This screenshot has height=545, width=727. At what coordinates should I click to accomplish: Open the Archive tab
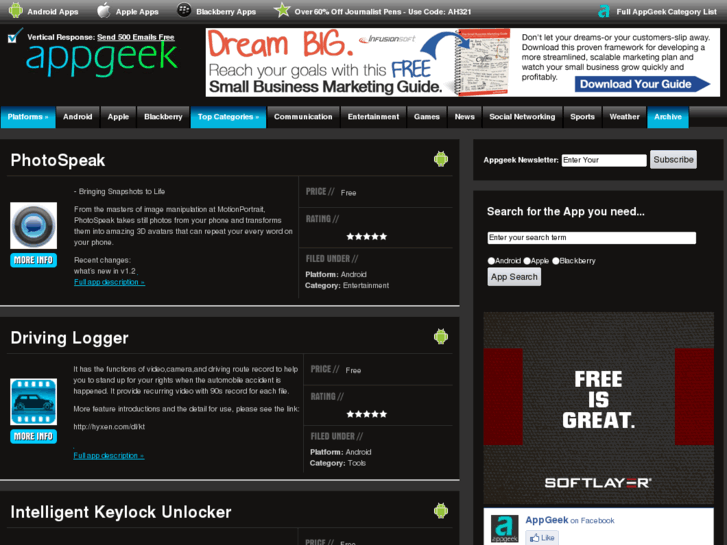(668, 117)
